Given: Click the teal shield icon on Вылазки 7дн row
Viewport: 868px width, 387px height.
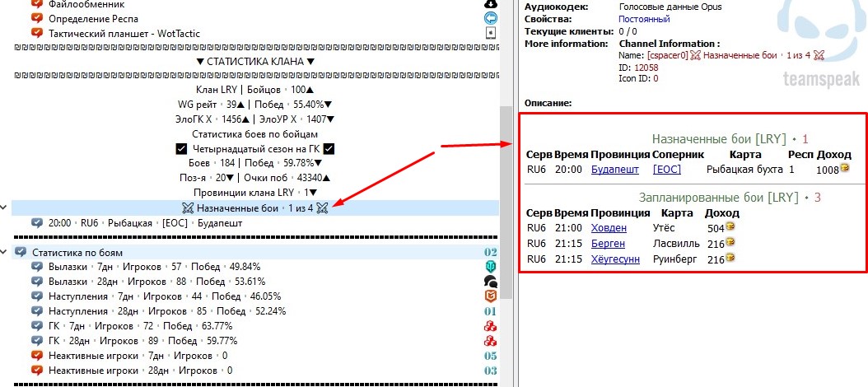Looking at the screenshot, I should [x=491, y=267].
